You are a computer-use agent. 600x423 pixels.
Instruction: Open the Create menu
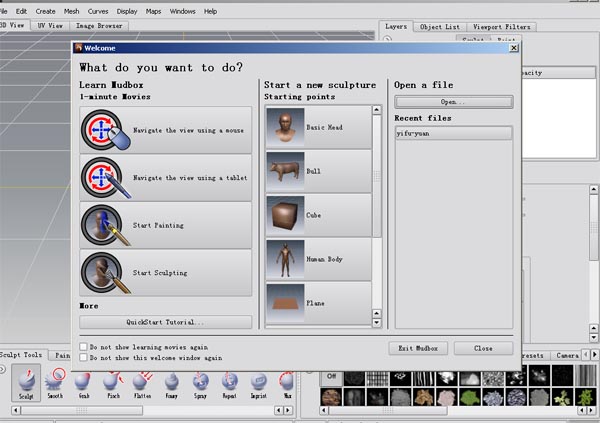46,11
